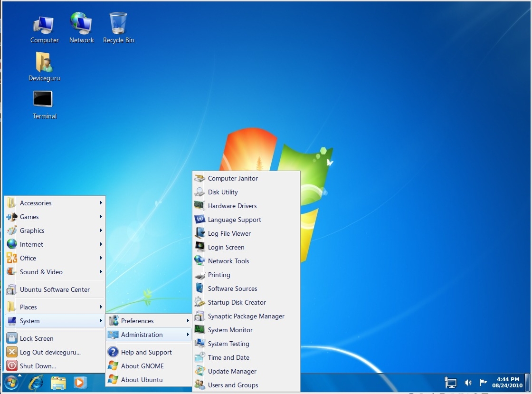This screenshot has height=394, width=532.
Task: Open Internet Explorer icon in taskbar
Action: (x=36, y=383)
